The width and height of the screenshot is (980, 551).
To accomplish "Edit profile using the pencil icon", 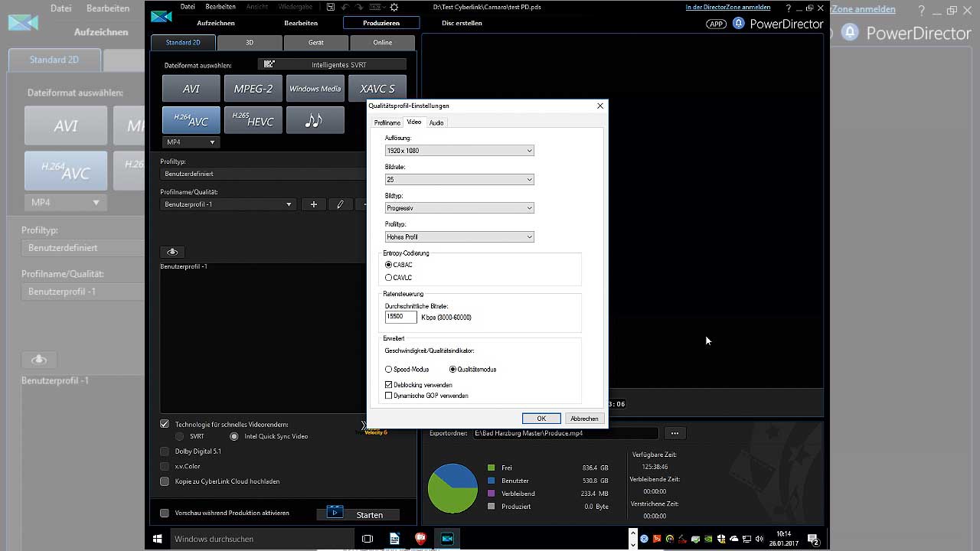I will coord(340,204).
